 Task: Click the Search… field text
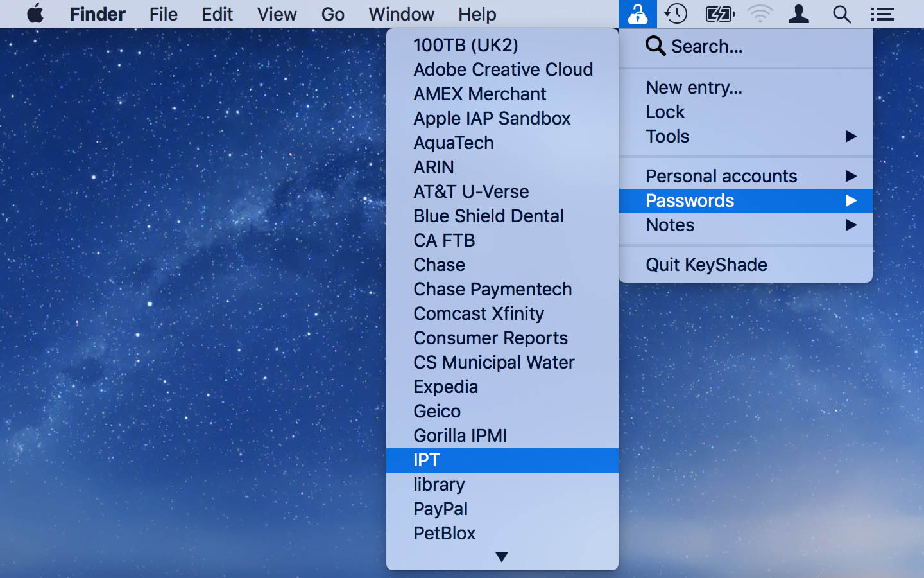click(x=706, y=46)
